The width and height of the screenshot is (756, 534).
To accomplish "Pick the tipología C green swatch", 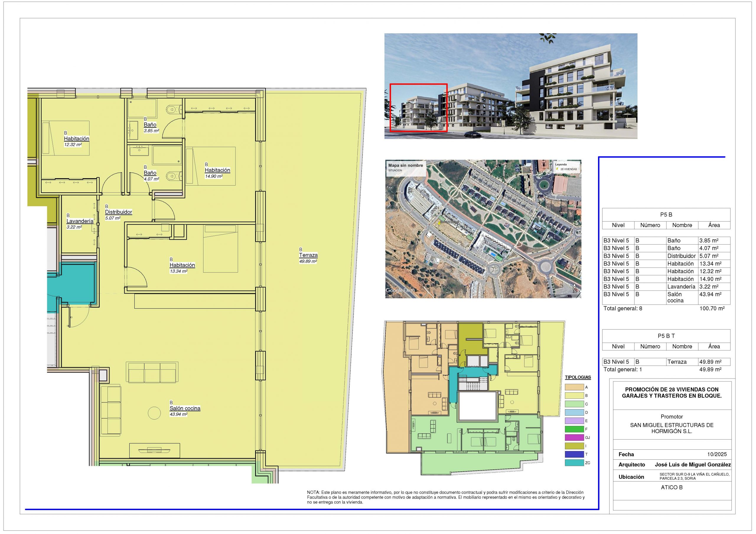I will [x=574, y=404].
